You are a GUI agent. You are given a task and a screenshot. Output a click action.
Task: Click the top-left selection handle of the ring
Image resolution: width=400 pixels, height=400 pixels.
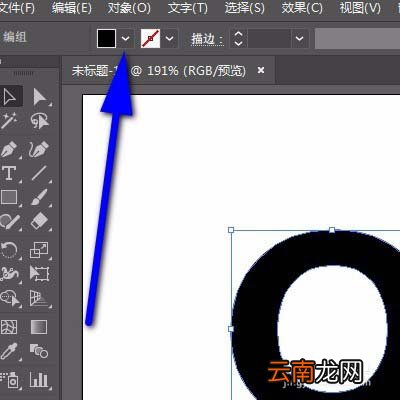click(231, 230)
